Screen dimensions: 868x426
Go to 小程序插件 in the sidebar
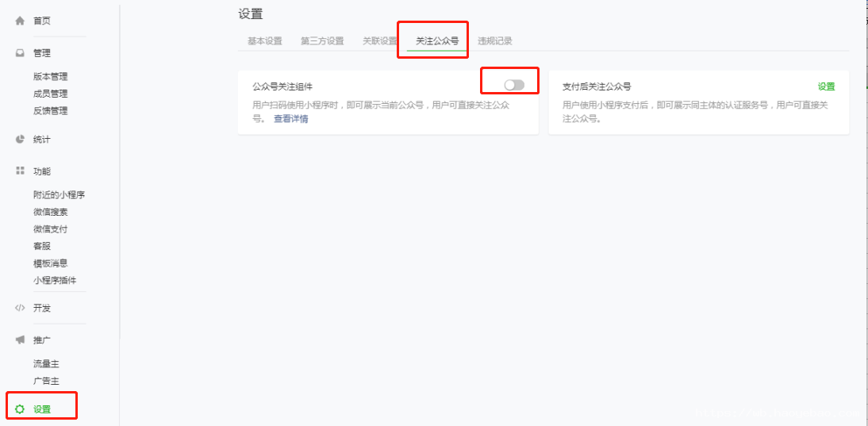(55, 281)
